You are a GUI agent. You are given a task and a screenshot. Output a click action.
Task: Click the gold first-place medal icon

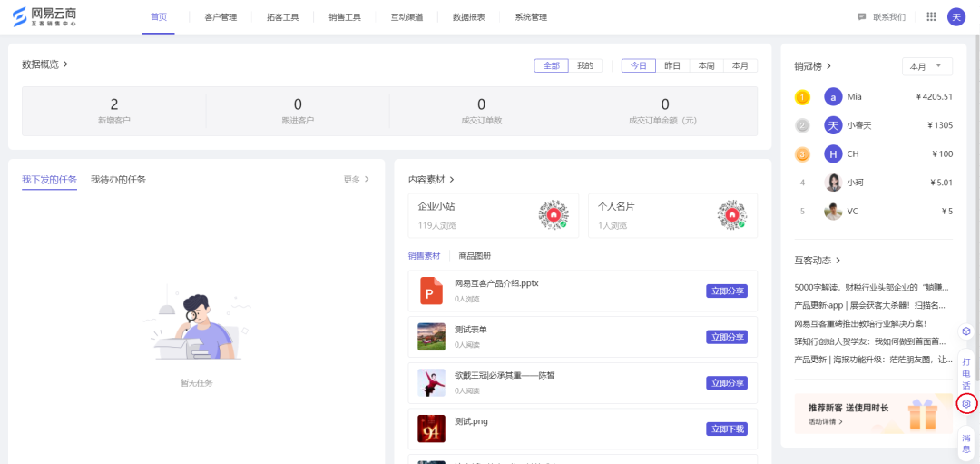pyautogui.click(x=802, y=97)
